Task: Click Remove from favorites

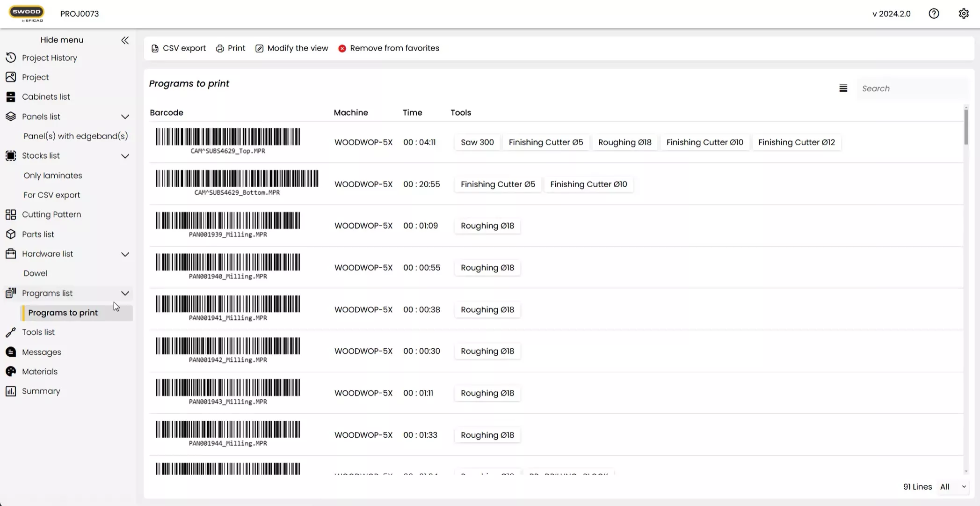Action: 389,48
